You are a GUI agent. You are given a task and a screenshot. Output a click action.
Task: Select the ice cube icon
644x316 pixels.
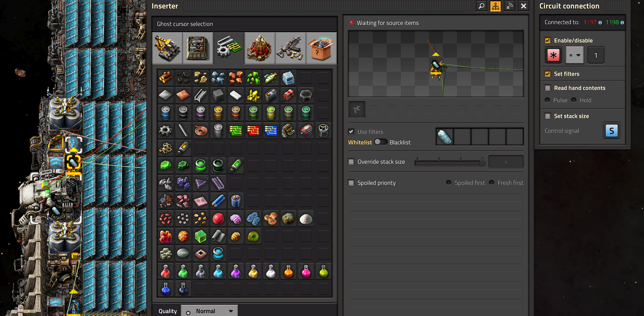[288, 78]
